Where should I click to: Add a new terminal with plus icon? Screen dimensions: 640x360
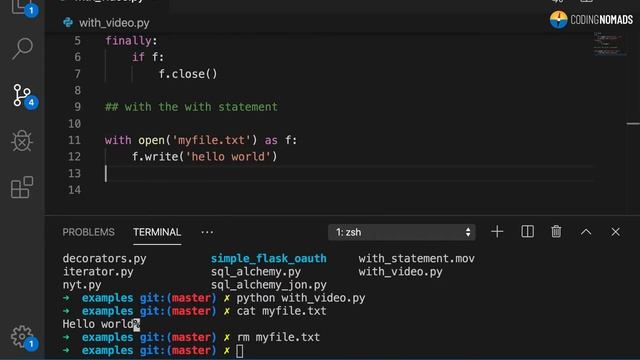(497, 232)
